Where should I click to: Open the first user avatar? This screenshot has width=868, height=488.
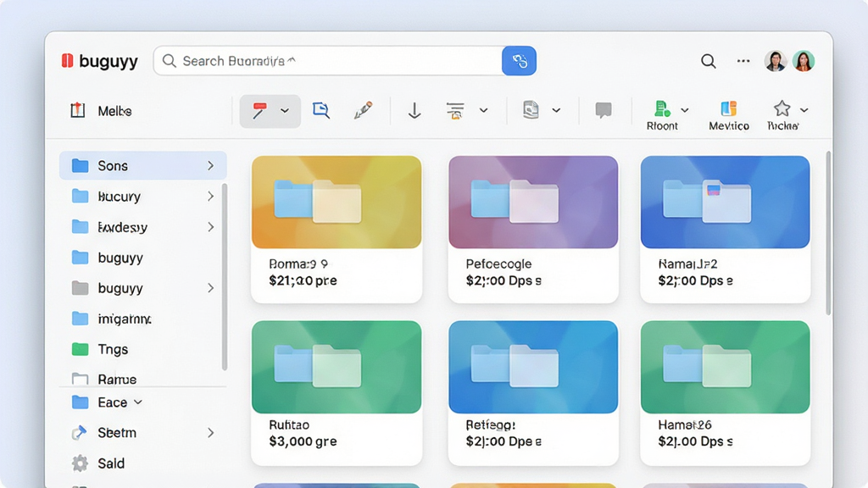(775, 61)
